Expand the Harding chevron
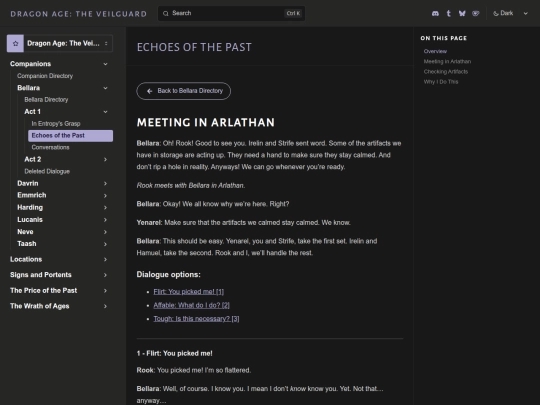 [x=105, y=208]
